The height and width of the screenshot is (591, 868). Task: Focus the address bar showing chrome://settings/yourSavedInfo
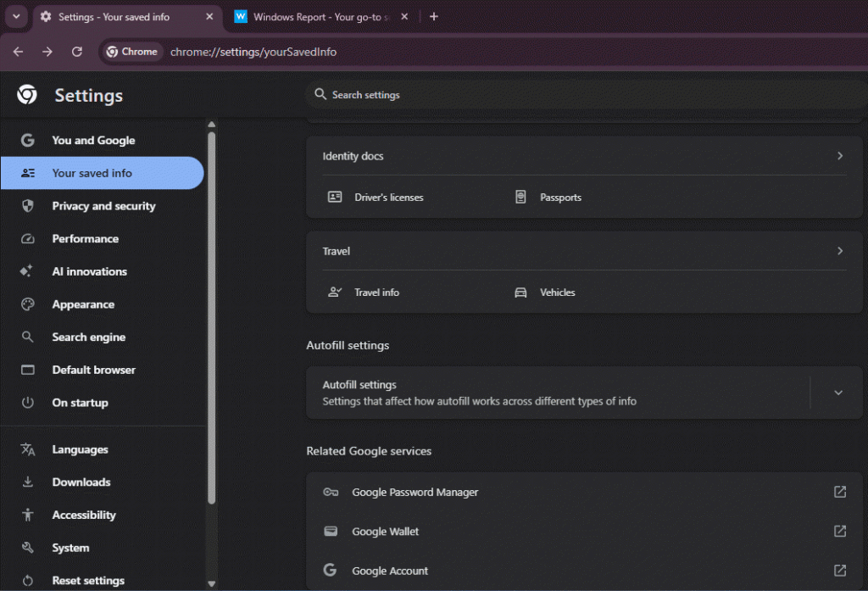pyautogui.click(x=253, y=52)
